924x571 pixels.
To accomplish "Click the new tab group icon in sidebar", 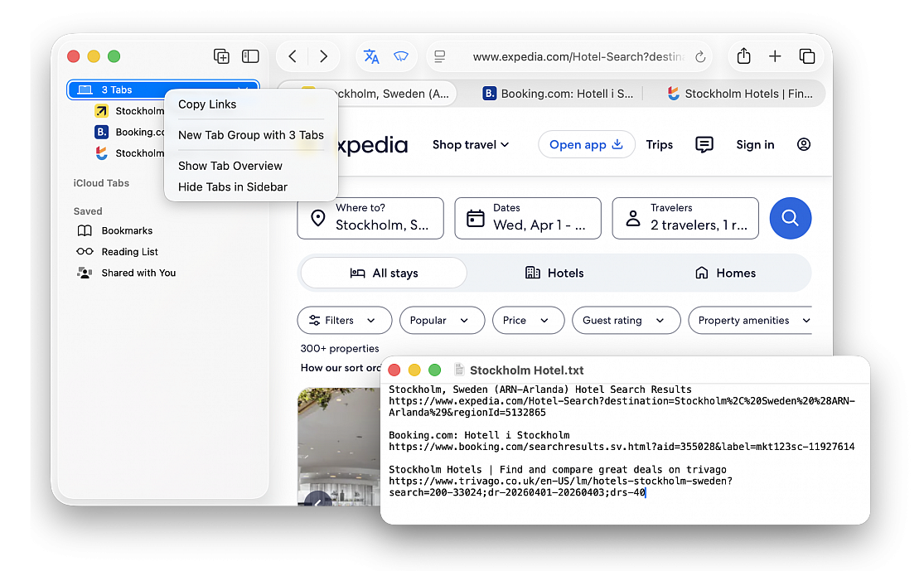I will 221,56.
